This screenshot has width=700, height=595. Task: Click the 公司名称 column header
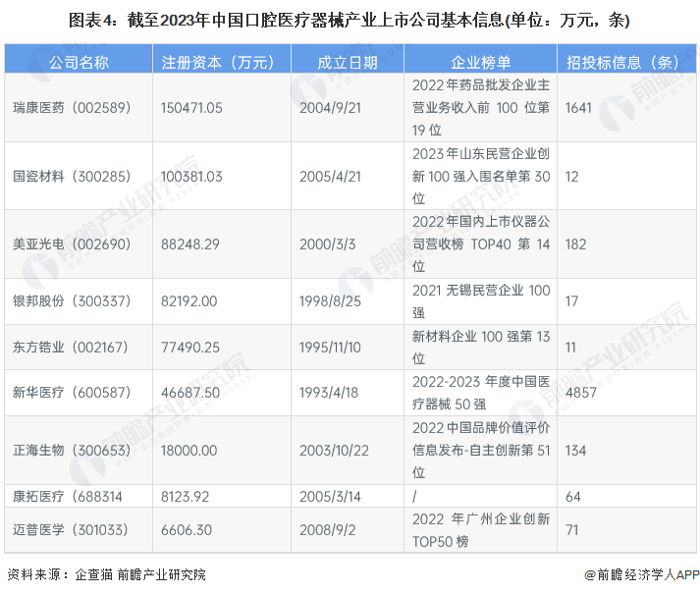pyautogui.click(x=80, y=61)
